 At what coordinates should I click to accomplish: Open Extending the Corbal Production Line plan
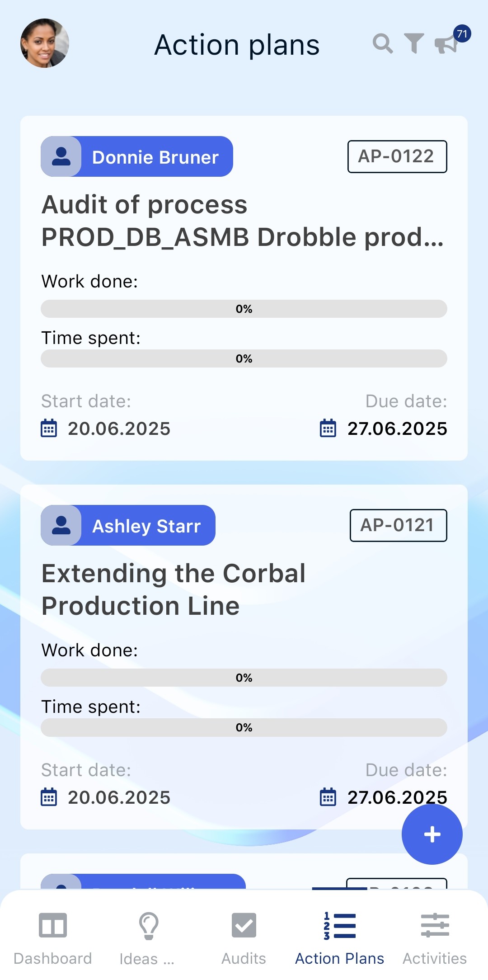174,589
